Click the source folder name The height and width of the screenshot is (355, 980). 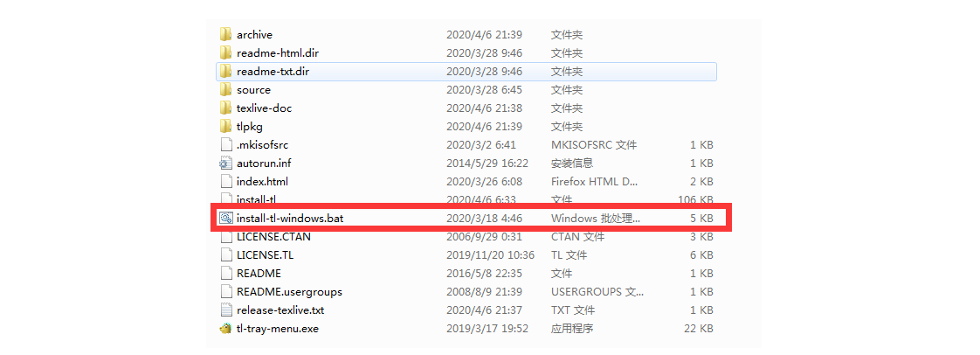click(x=254, y=89)
